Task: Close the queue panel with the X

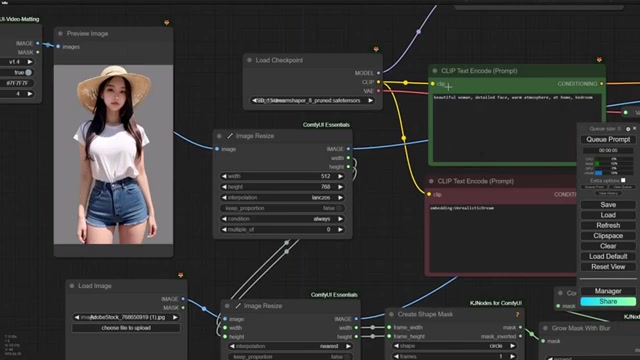Action: (634, 129)
